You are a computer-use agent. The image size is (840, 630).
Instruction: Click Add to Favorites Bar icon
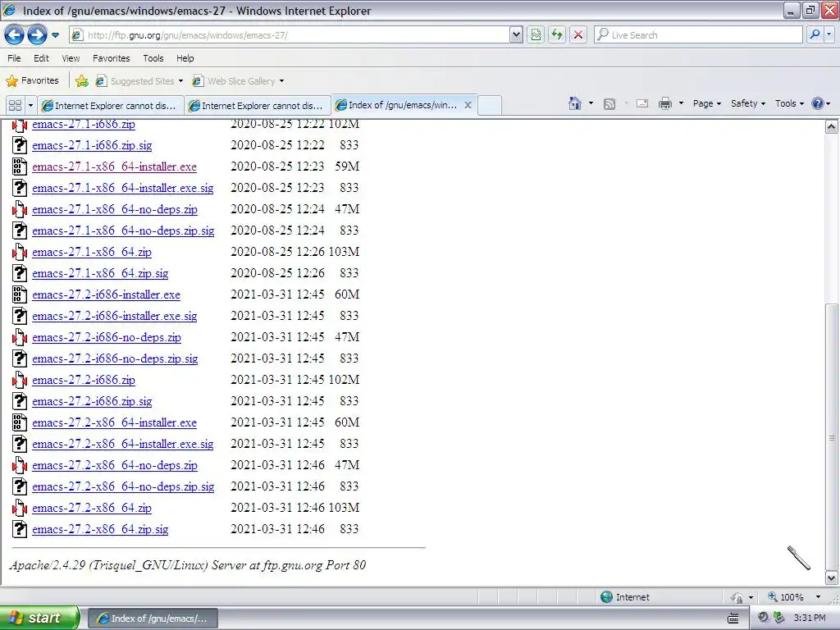point(82,81)
